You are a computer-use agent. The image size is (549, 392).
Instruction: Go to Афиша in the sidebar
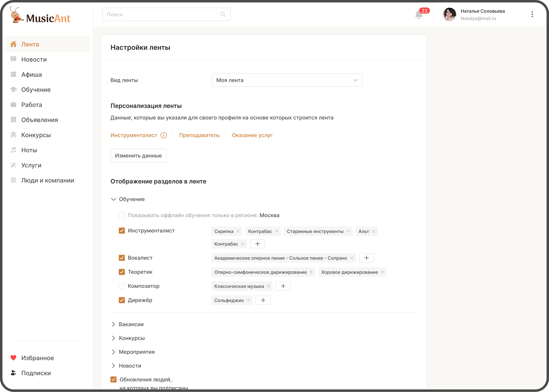click(x=31, y=75)
